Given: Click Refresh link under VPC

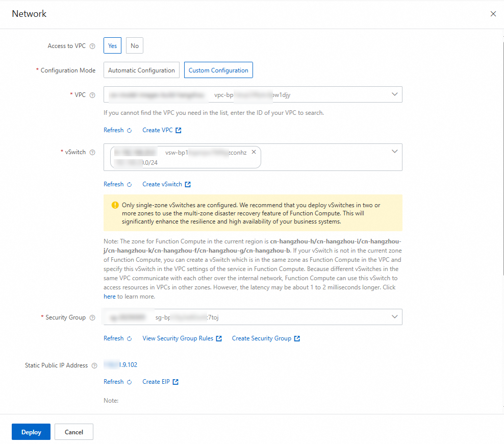Looking at the screenshot, I should (x=113, y=130).
